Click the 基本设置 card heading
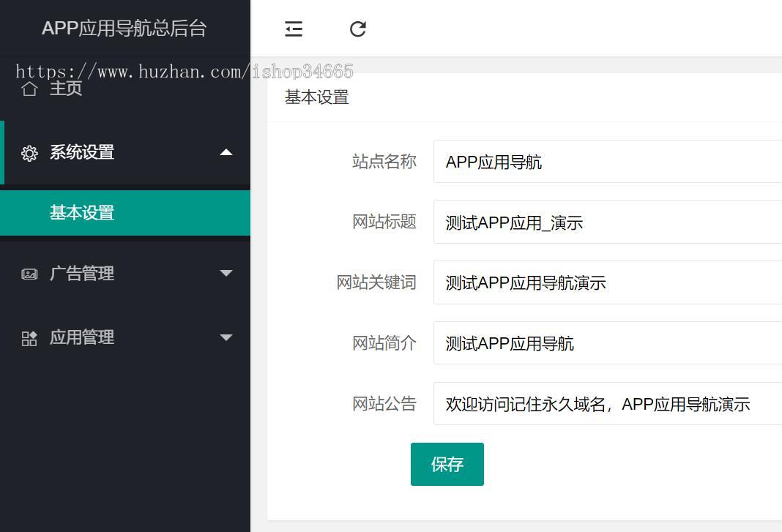The width and height of the screenshot is (782, 532). [317, 97]
